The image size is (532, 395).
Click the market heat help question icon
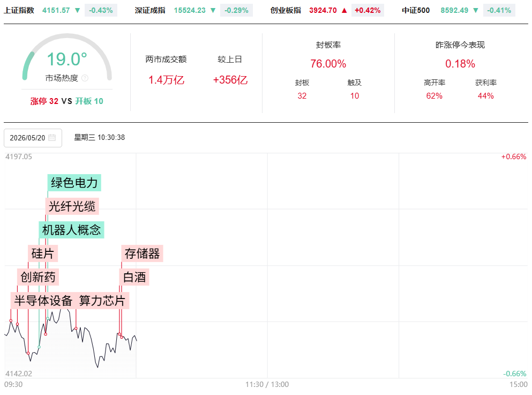85,78
